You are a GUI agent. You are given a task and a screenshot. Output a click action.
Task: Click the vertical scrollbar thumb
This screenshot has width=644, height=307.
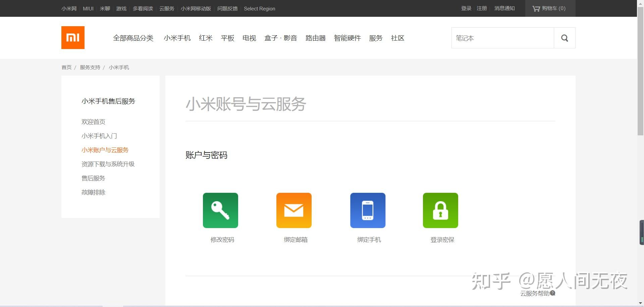(x=640, y=71)
